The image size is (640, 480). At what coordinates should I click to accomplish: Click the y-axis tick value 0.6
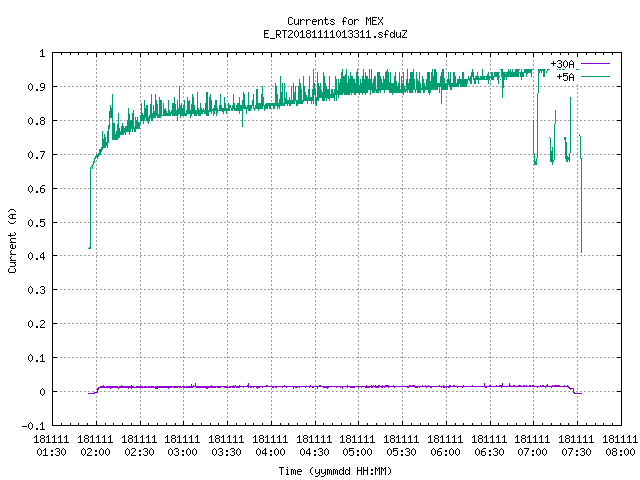point(36,189)
